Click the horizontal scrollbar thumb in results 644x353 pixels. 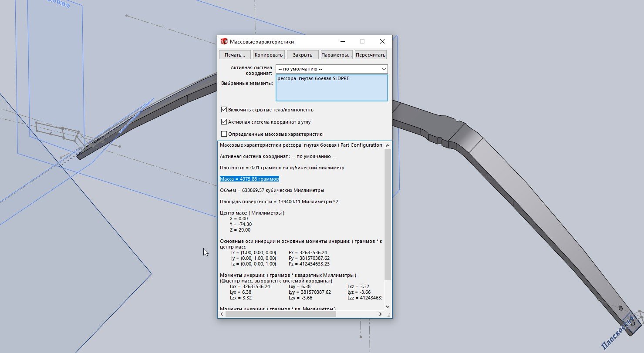point(281,314)
